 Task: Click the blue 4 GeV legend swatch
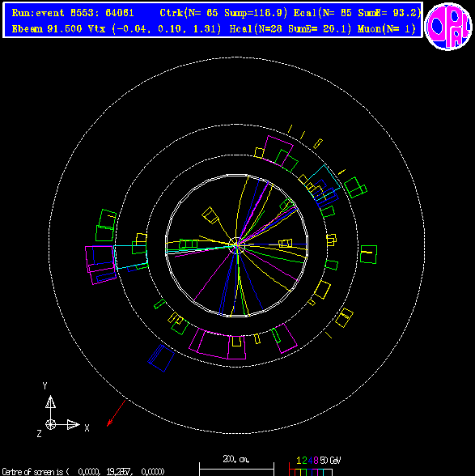click(x=309, y=473)
